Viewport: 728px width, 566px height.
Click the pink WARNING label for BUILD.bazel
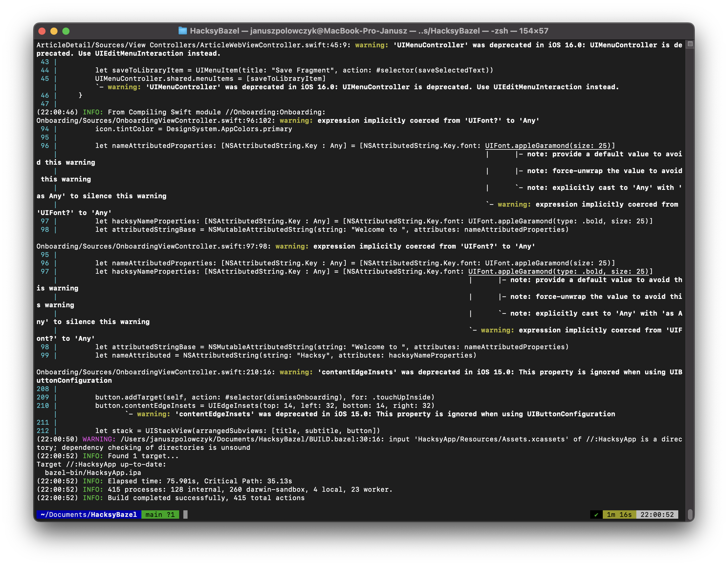point(99,439)
